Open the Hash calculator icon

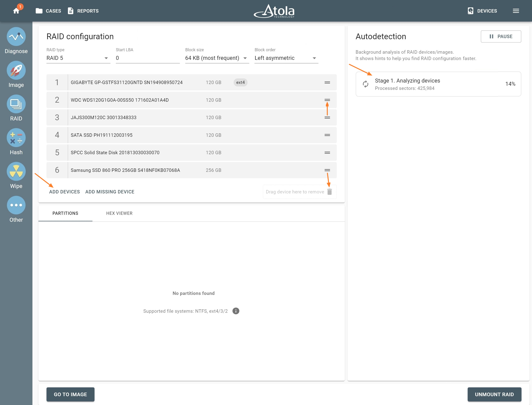coord(16,138)
